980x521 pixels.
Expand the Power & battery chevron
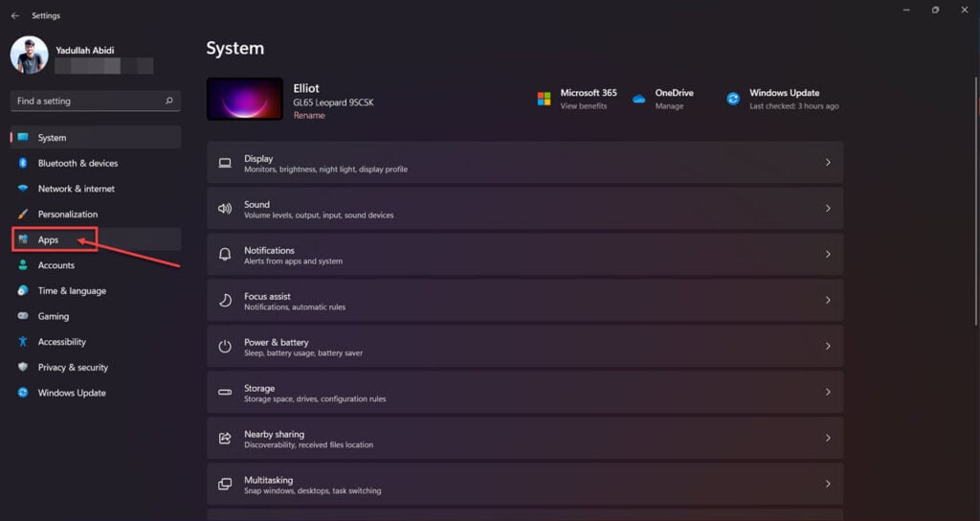click(828, 346)
